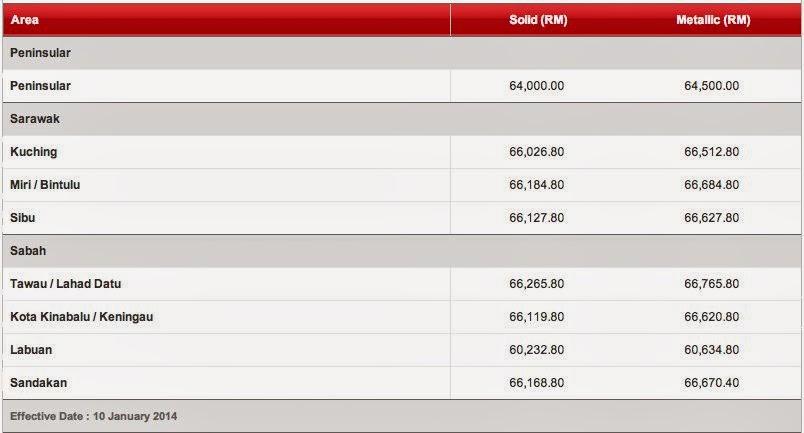Viewport: 804px width, 433px height.
Task: Select Peninsular metallic price 64,500.00
Action: (711, 86)
